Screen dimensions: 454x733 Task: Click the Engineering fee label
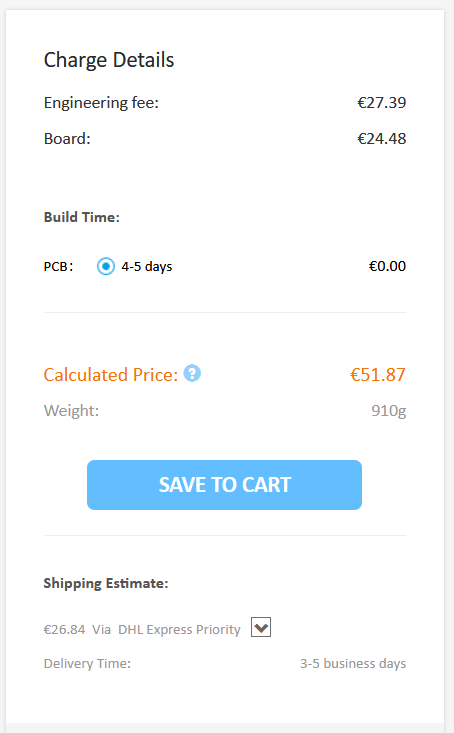click(x=101, y=103)
